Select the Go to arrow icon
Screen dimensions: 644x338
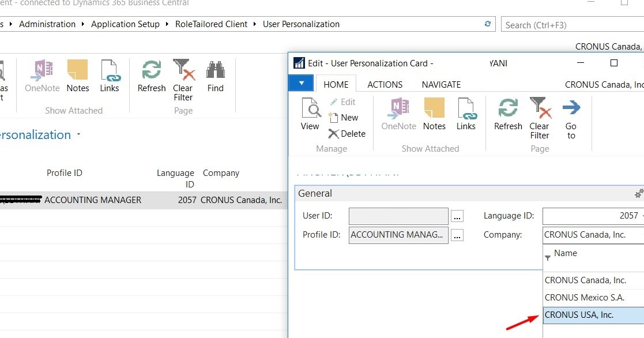click(571, 114)
